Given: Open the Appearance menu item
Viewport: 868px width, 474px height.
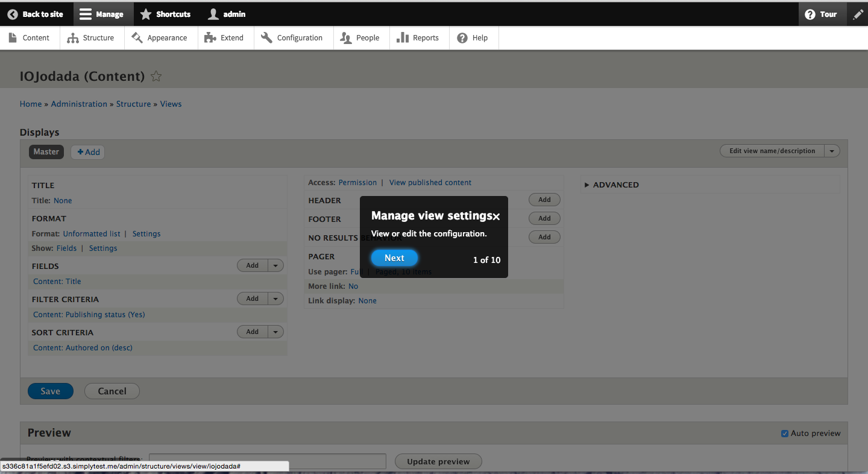Looking at the screenshot, I should [160, 38].
